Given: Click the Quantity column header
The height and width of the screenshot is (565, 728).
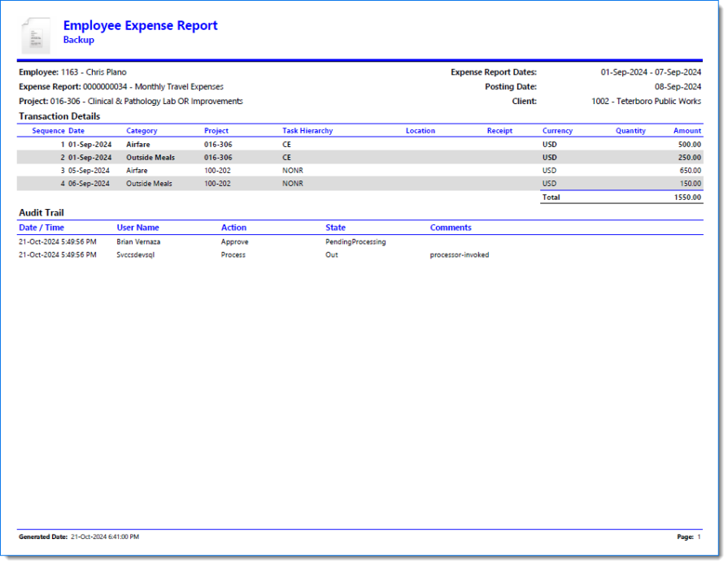Looking at the screenshot, I should point(630,131).
